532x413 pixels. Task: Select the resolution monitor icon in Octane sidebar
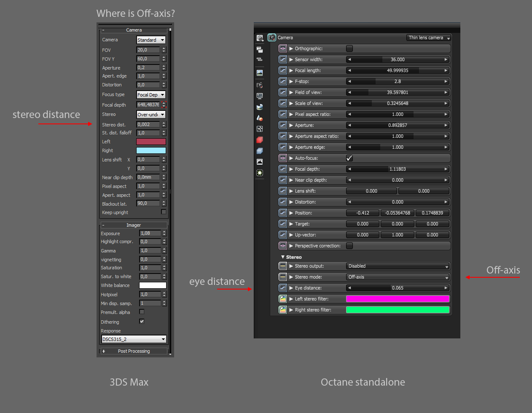[x=260, y=96]
